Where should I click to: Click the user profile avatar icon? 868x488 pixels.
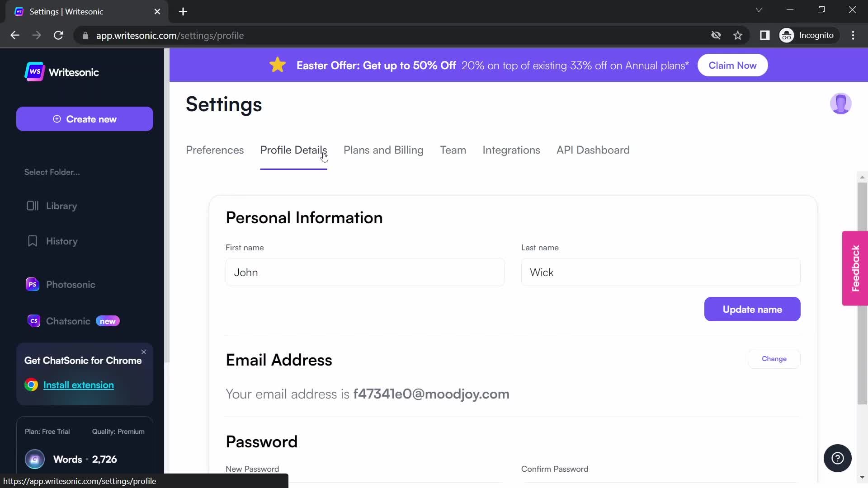click(840, 103)
